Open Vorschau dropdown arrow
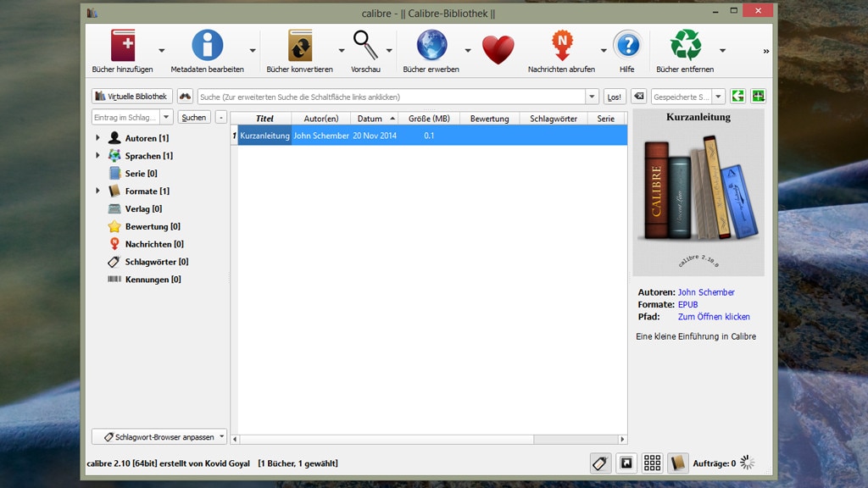868x488 pixels. tap(389, 50)
